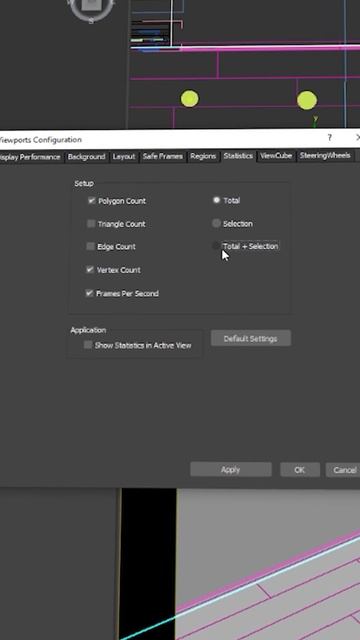Uncheck the Vertex Count checkbox
This screenshot has width=360, height=640.
click(90, 269)
